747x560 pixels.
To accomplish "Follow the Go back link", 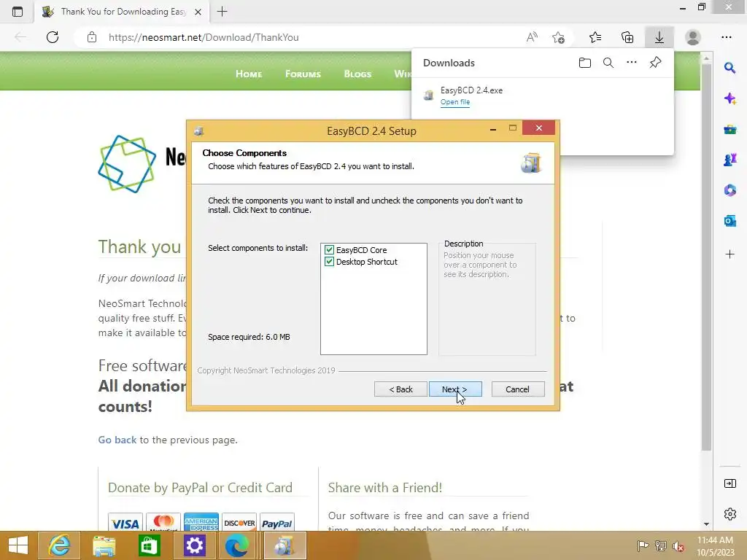I will pos(117,440).
